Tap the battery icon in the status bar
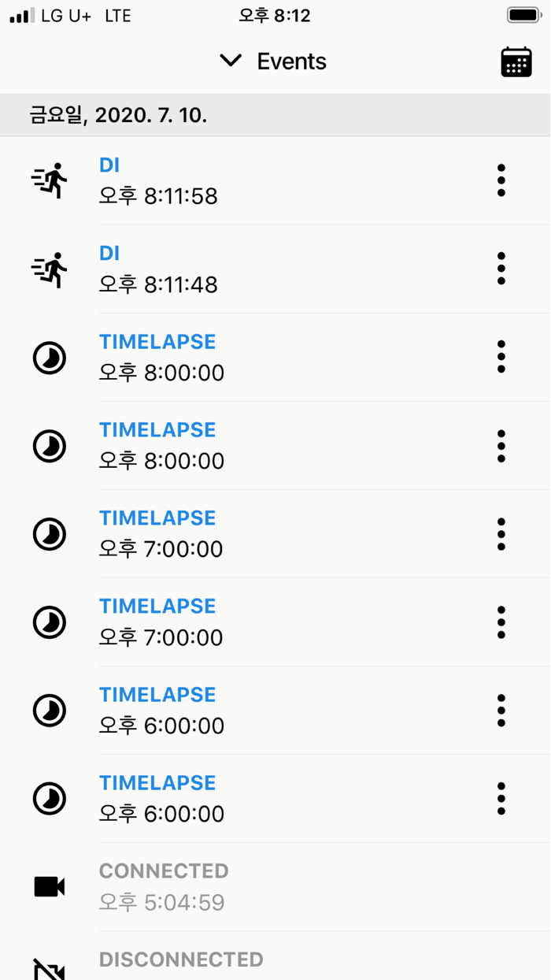 (x=523, y=16)
